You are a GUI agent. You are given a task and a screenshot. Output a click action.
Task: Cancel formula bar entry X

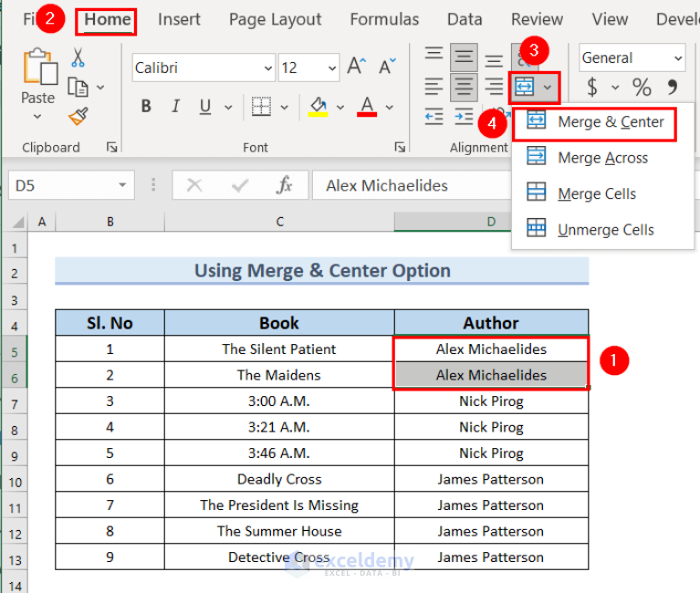[x=194, y=184]
